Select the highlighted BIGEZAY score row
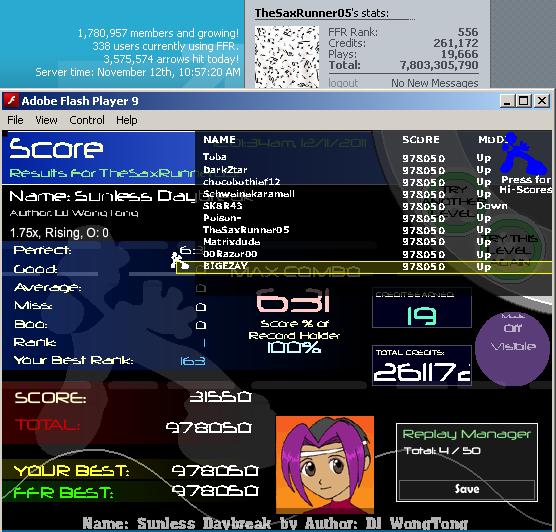 [364, 267]
